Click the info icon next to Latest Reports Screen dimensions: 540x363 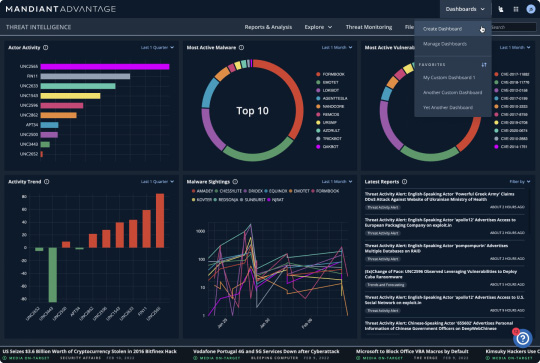point(405,182)
